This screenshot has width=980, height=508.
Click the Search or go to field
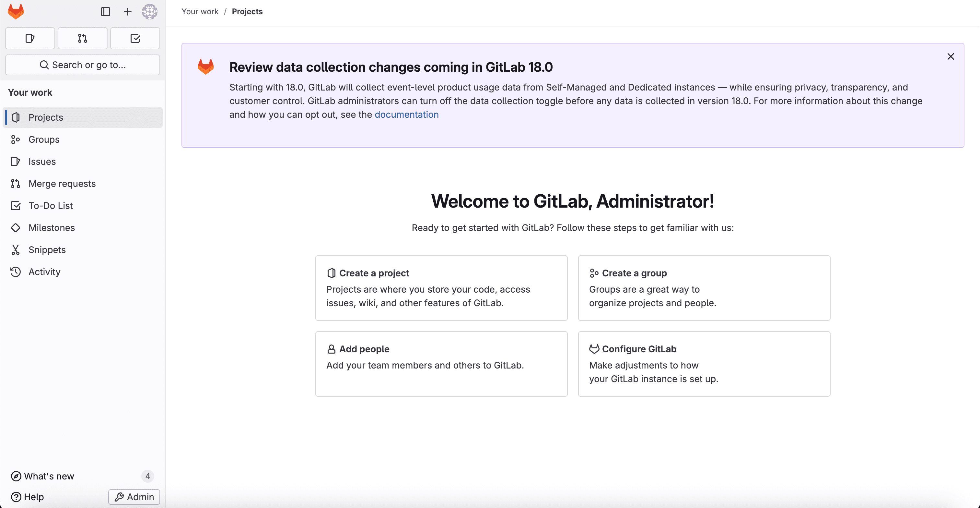[x=83, y=65]
